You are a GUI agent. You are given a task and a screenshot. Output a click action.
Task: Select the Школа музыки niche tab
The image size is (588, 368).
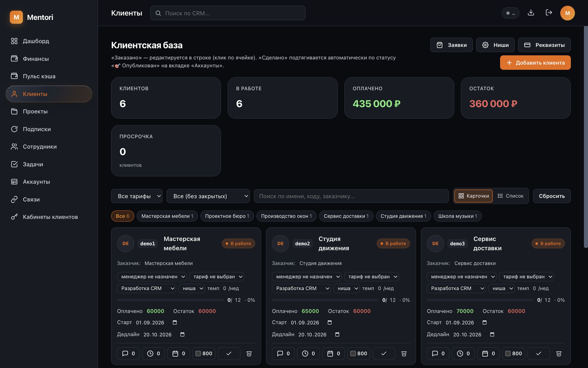(458, 216)
